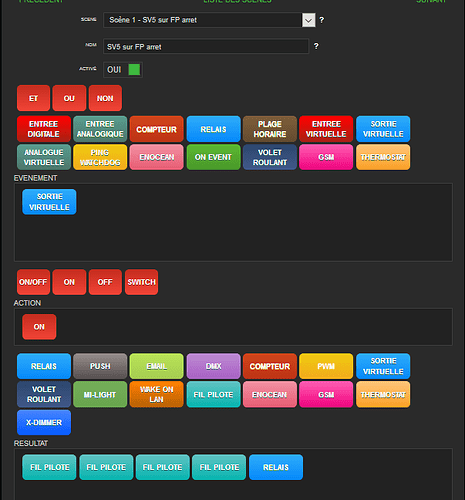465x500 pixels.
Task: Select THERMOSTAT in the result palette below ACTION
Action: (x=383, y=394)
